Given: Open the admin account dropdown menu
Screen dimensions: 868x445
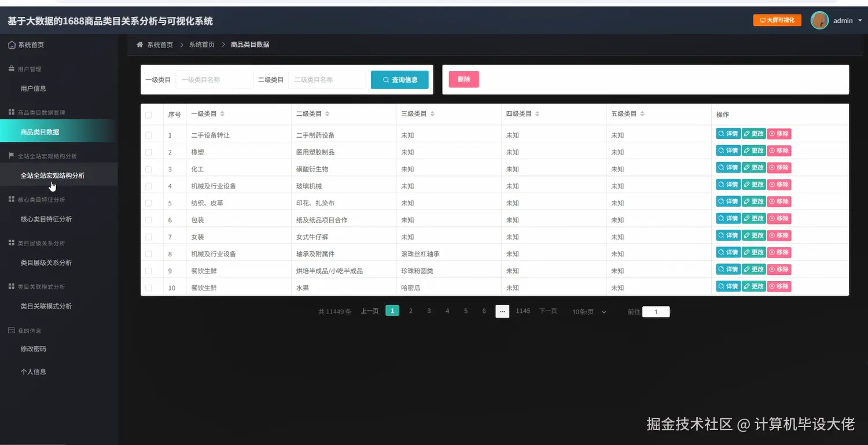Looking at the screenshot, I should coord(843,20).
